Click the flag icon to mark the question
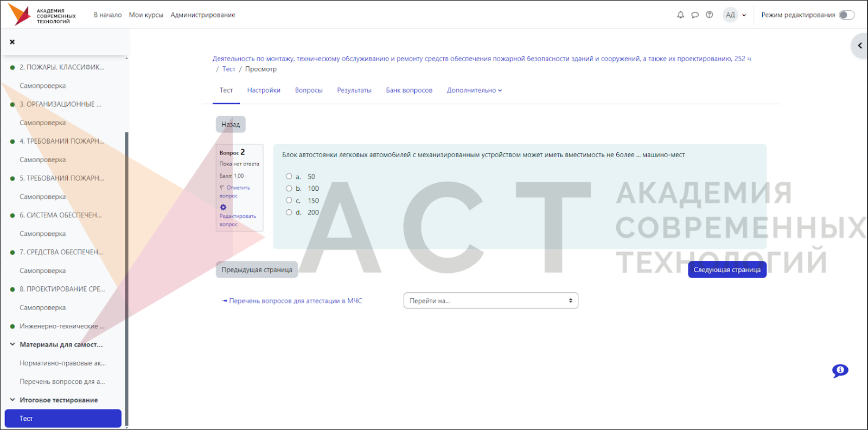 tap(222, 188)
